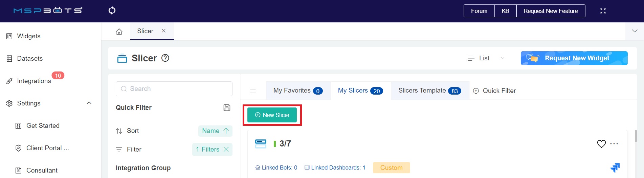Save the Quick Filter with disk icon

click(227, 107)
